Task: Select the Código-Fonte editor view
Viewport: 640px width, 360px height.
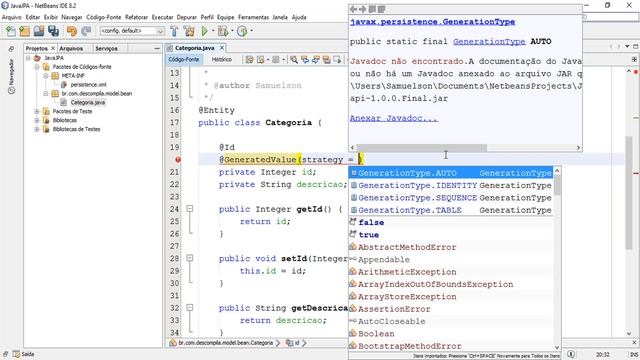Action: point(184,60)
